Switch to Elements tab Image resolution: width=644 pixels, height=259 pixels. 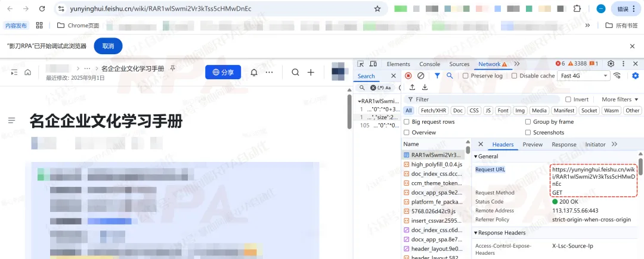click(398, 64)
